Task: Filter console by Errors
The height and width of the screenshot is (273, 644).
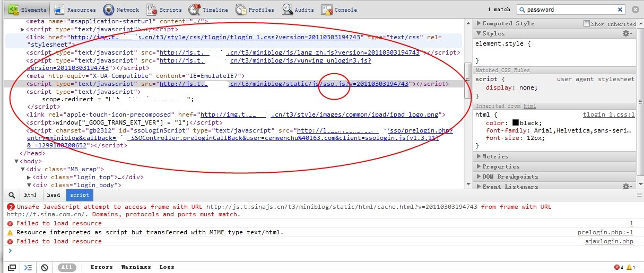Action: [x=101, y=267]
